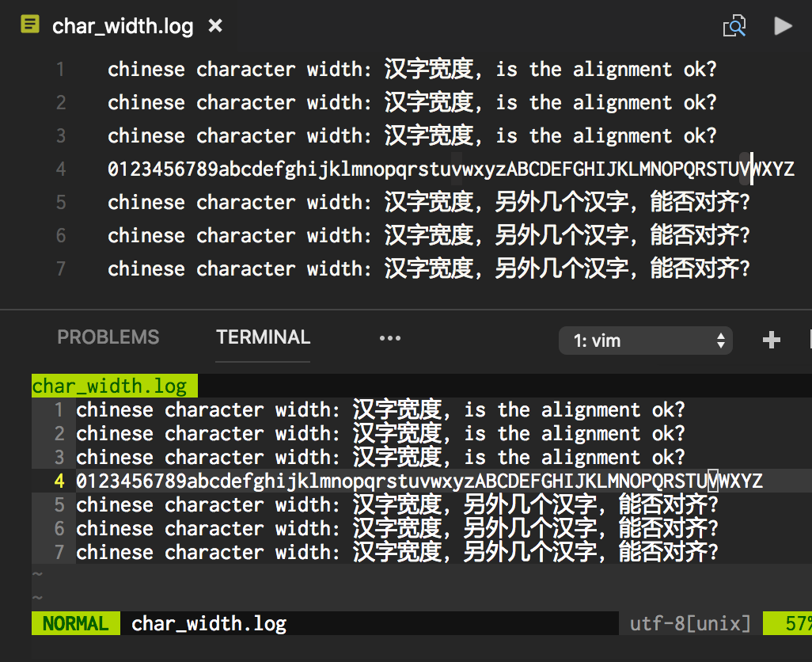Click the utf-8[unix] encoding indicator

[x=688, y=623]
